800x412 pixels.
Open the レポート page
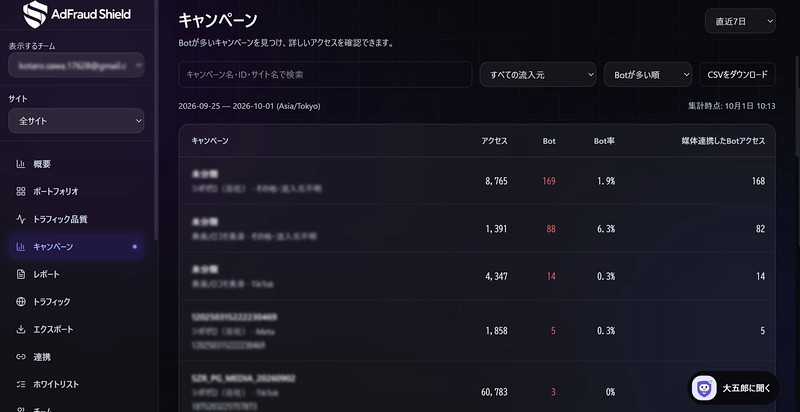click(x=76, y=274)
